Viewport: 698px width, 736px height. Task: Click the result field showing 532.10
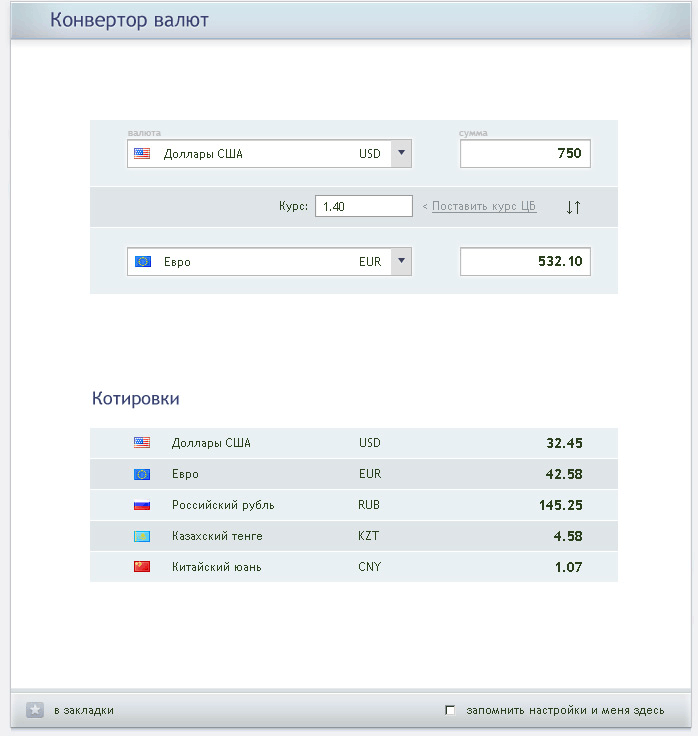[525, 262]
